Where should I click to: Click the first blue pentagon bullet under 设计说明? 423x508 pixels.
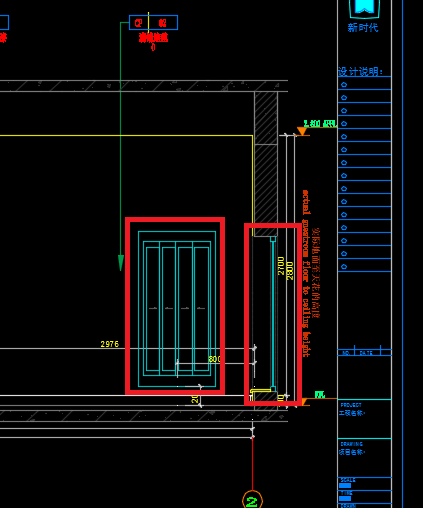tap(344, 85)
